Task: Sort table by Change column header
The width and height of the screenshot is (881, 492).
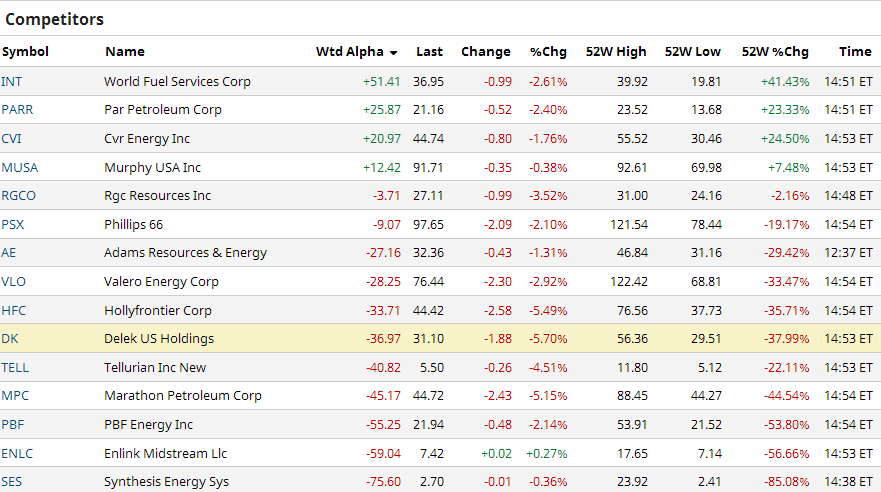Action: [x=485, y=52]
